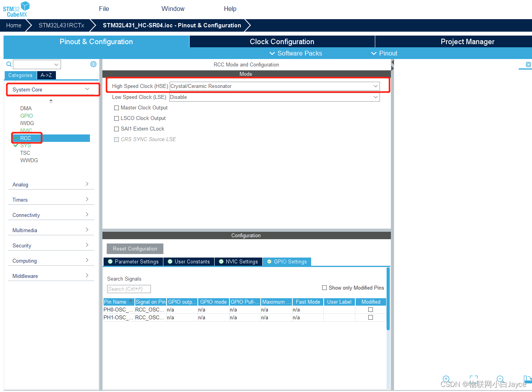
Task: Toggle Modified checkbox for PH0-OSC row
Action: click(371, 310)
